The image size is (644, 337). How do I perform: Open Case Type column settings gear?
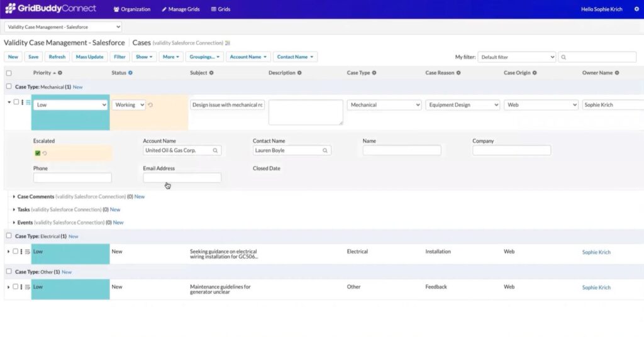pos(374,73)
